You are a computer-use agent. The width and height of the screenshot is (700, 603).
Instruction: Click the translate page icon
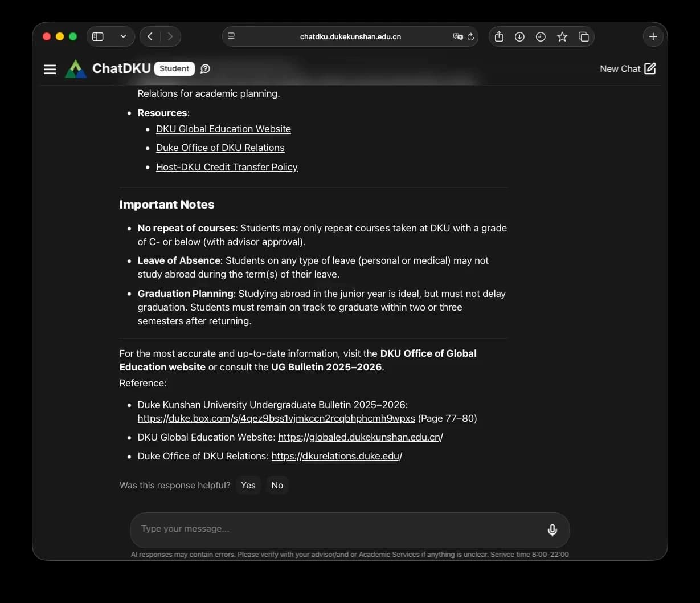458,36
